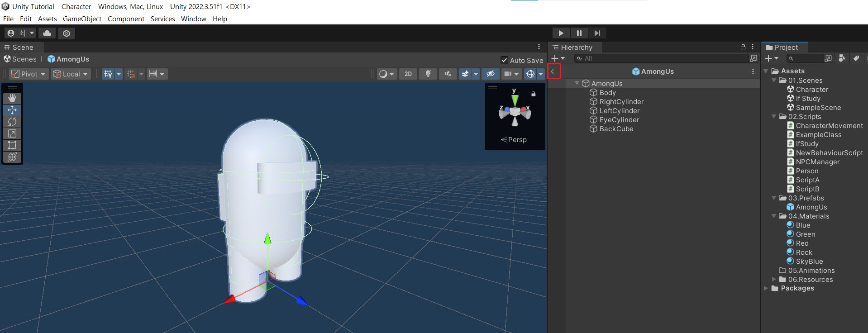Collapse the Assets folder
The height and width of the screenshot is (333, 868).
[766, 71]
